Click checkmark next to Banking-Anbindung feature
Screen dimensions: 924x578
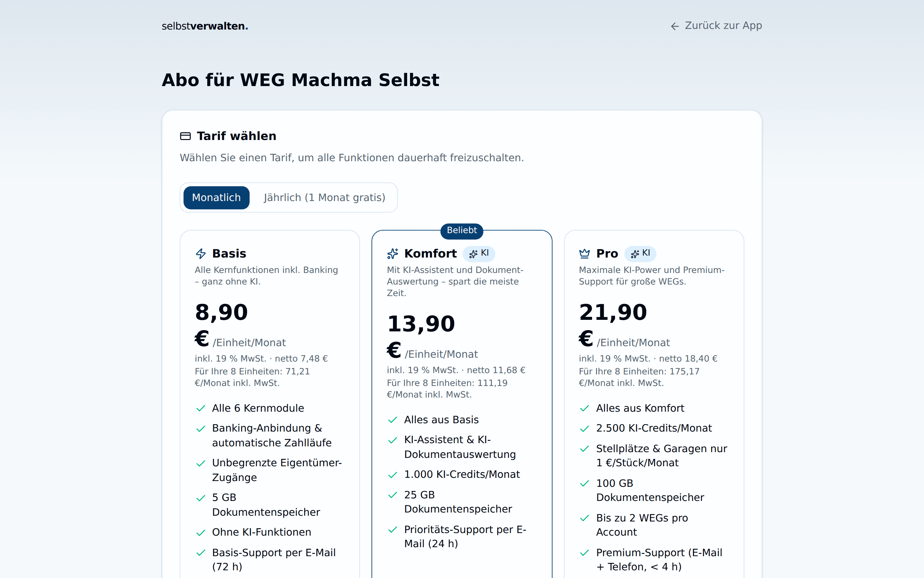point(201,429)
